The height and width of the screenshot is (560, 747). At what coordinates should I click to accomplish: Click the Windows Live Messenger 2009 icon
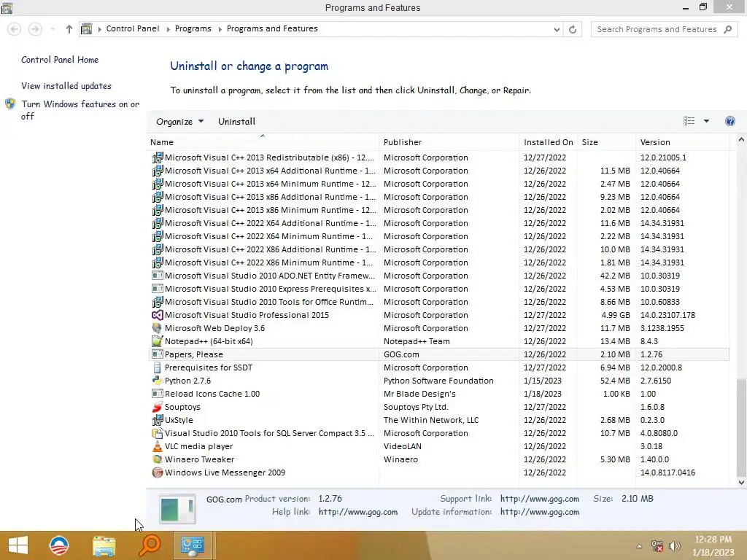(x=158, y=472)
